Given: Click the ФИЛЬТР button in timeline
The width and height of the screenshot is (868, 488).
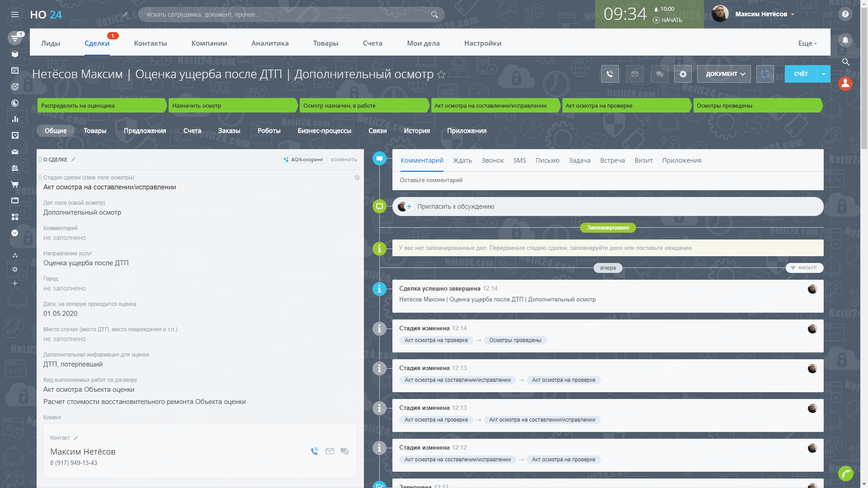Looking at the screenshot, I should tap(804, 268).
